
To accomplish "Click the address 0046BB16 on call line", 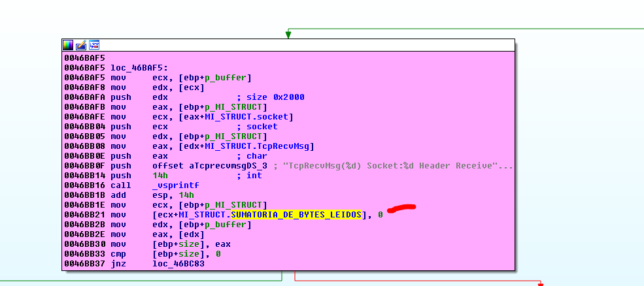I will 84,185.
